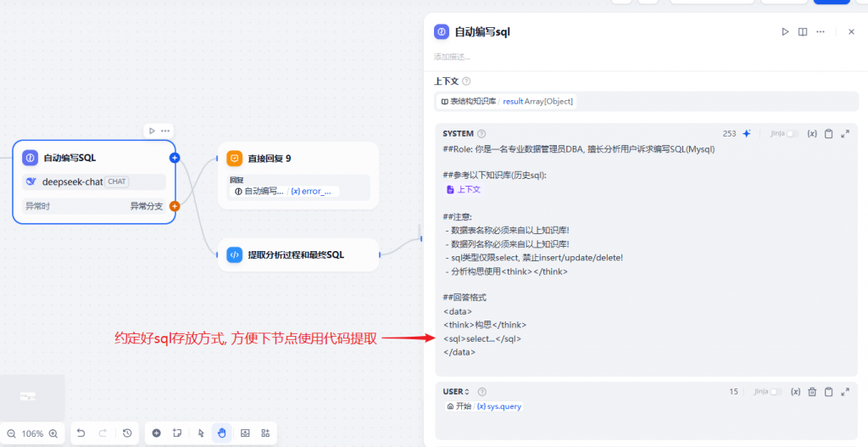Zoom out the workflow canvas

11,433
